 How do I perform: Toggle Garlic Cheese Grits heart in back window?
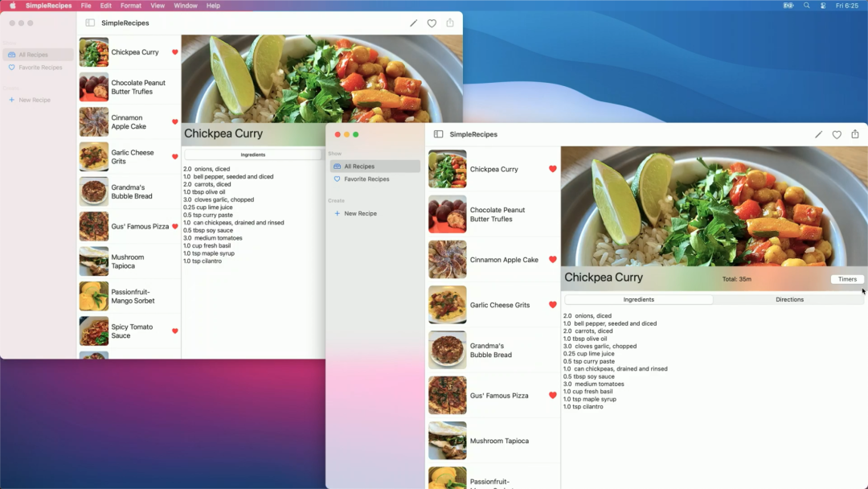[175, 157]
